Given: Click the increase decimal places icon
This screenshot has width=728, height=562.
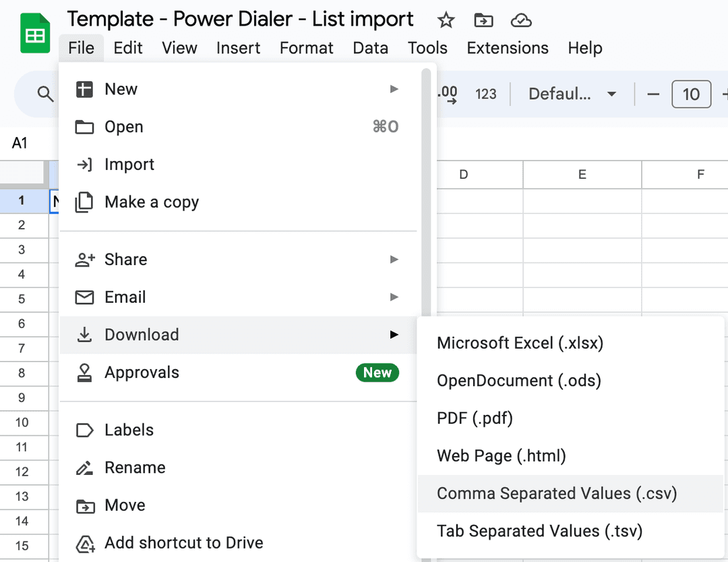Looking at the screenshot, I should [449, 94].
